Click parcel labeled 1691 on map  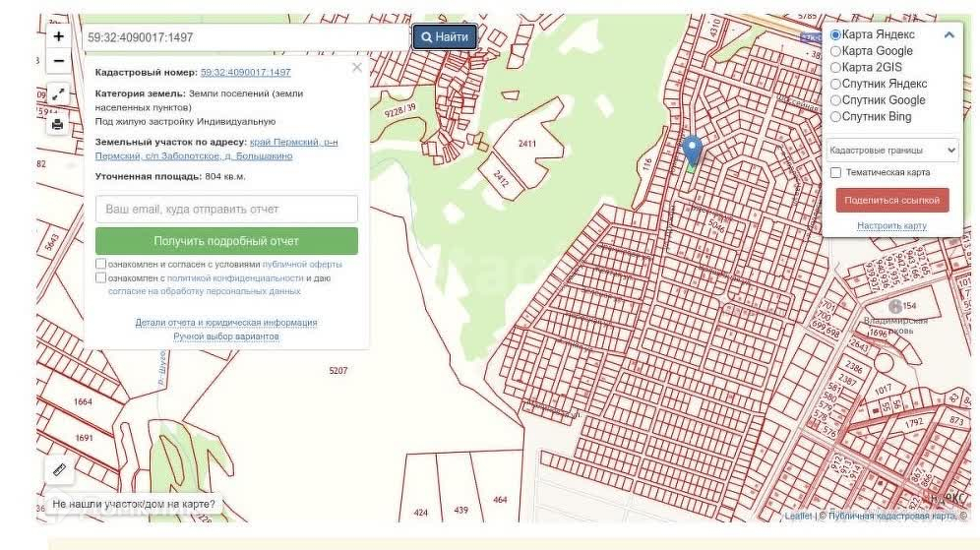point(85,438)
